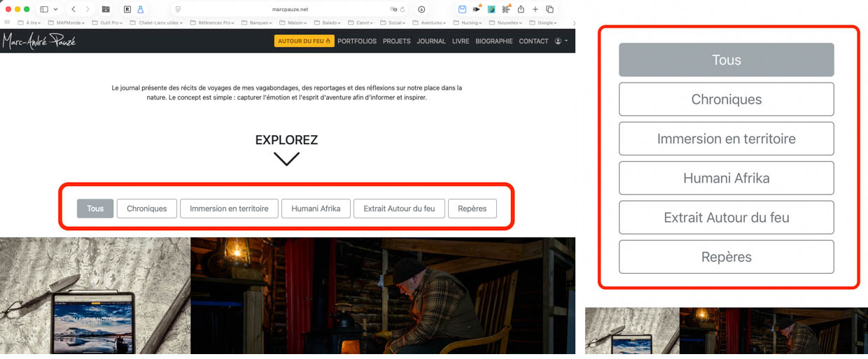Go to the BIOGRAPHIE page
Screen dimensions: 868x359
click(x=493, y=41)
